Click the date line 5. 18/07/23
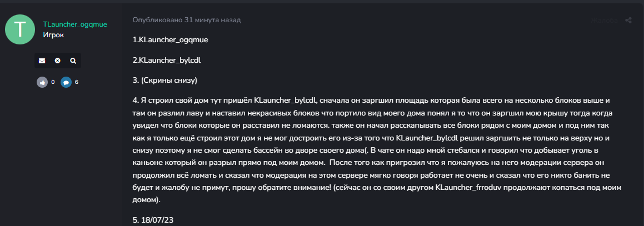 click(153, 220)
